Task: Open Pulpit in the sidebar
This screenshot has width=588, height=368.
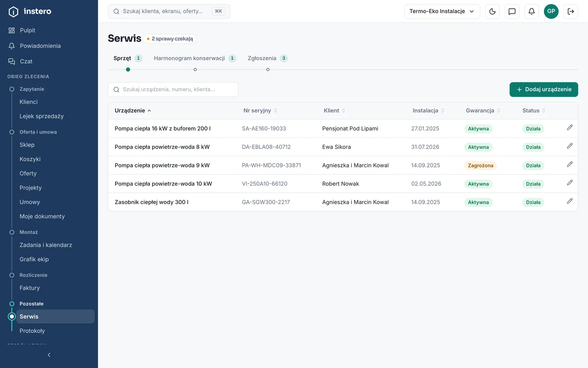Action: pyautogui.click(x=49, y=30)
